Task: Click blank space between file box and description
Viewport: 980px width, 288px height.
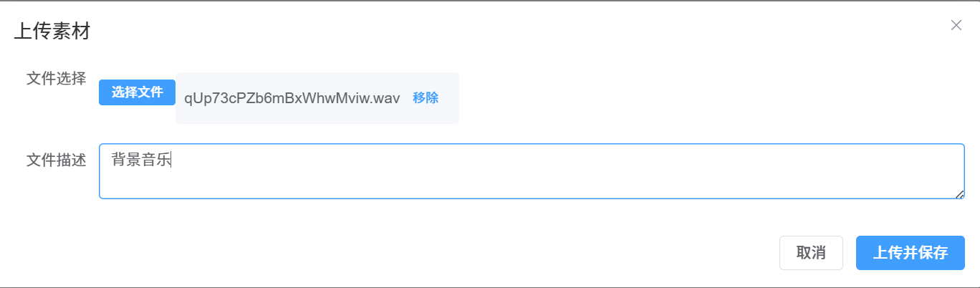Action: click(x=531, y=134)
